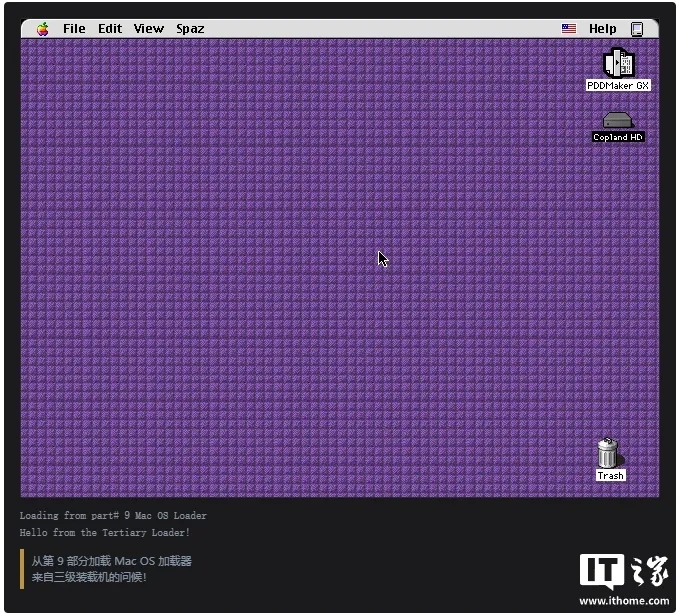Open the application switcher icon in menu bar
Screen dimensions: 680x615
[x=637, y=29]
